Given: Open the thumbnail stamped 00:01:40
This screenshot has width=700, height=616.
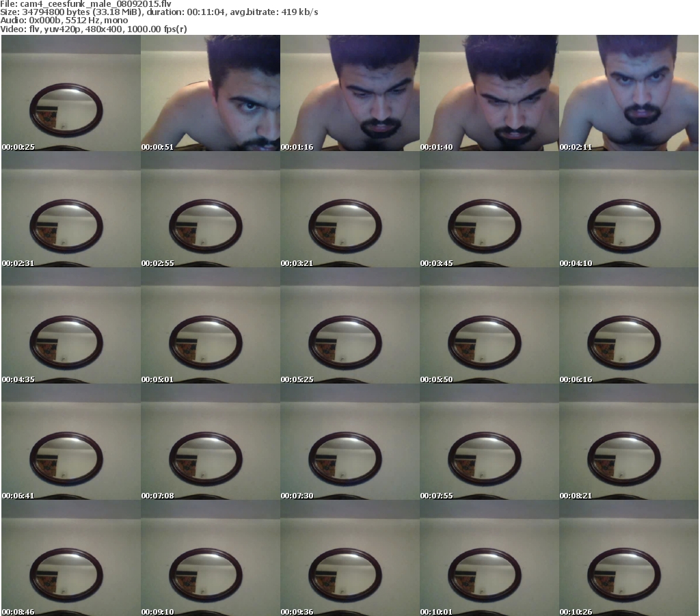Looking at the screenshot, I should 489,93.
